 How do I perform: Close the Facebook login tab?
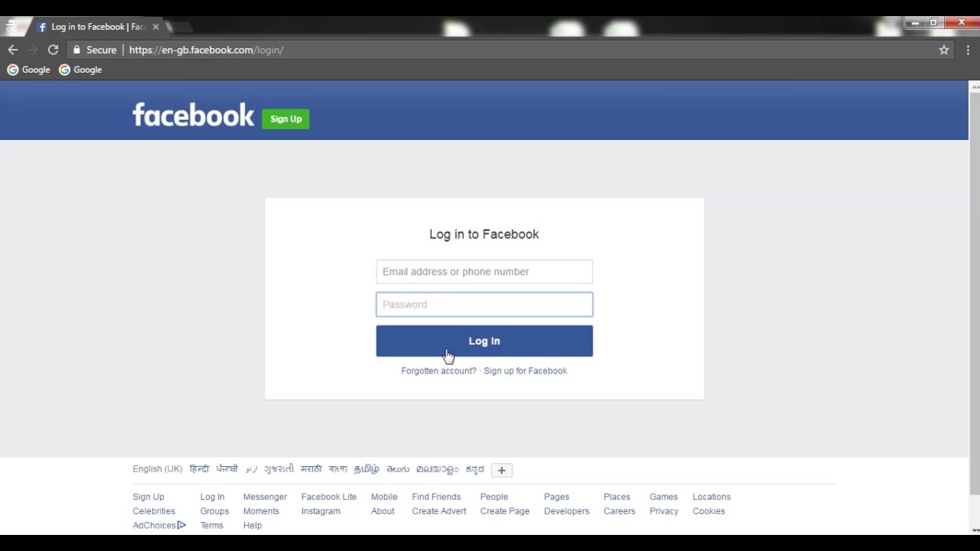(155, 27)
